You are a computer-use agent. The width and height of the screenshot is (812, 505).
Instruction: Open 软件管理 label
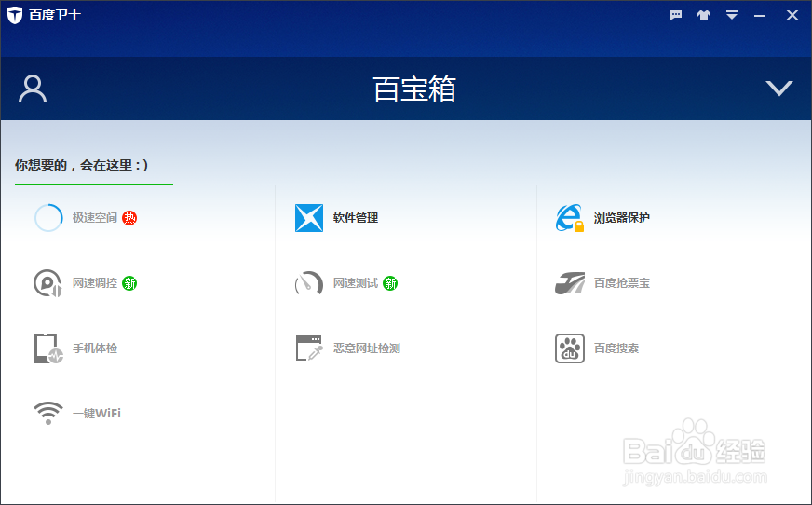pyautogui.click(x=356, y=217)
